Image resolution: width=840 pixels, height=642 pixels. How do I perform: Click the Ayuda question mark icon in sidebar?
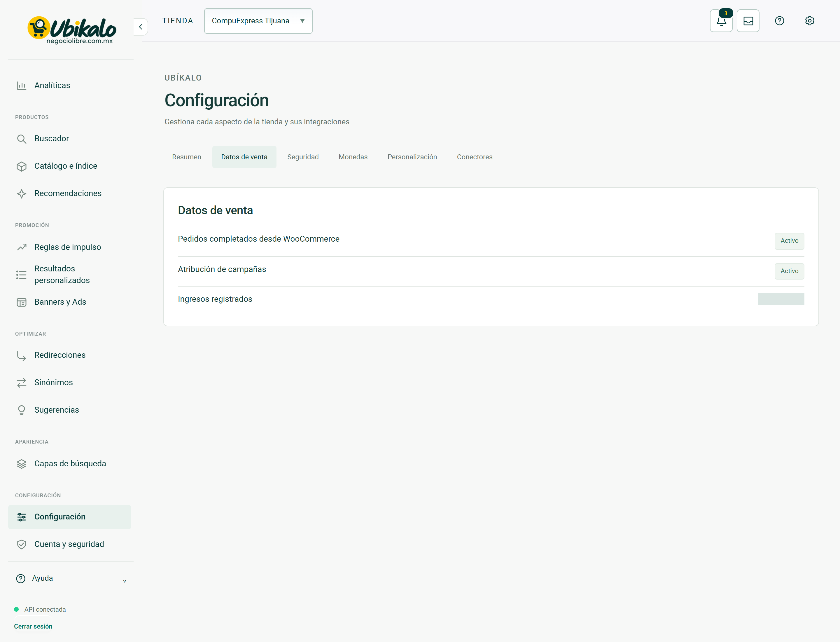click(21, 579)
